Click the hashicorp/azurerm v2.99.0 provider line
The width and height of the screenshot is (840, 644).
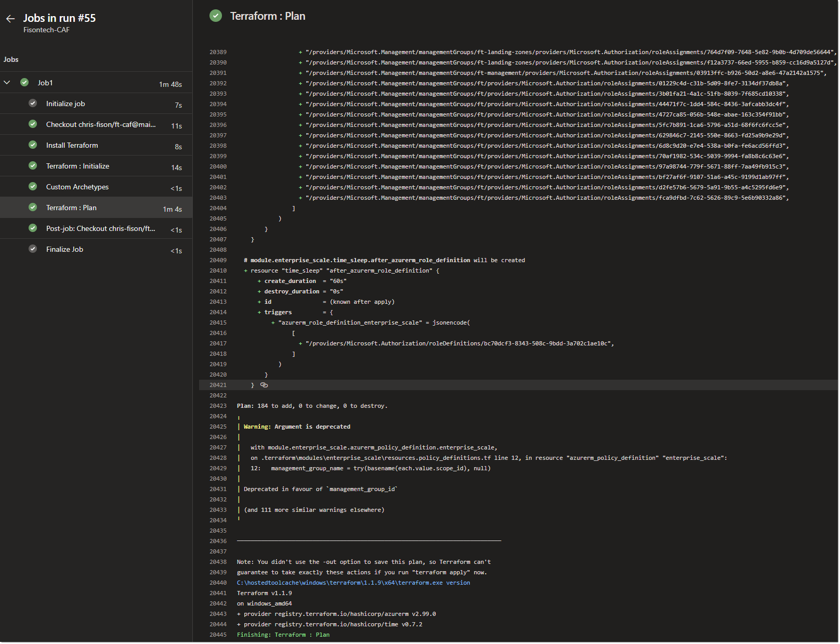pyautogui.click(x=336, y=614)
